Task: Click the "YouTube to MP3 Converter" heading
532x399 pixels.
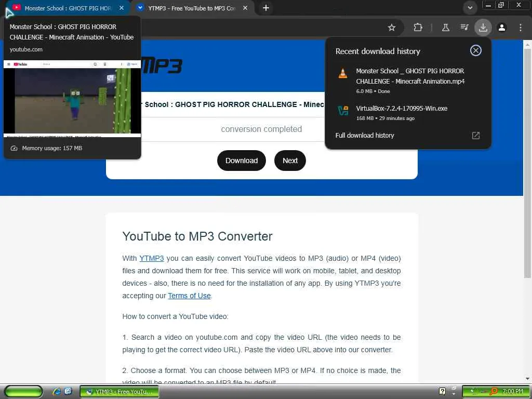Action: [197, 236]
